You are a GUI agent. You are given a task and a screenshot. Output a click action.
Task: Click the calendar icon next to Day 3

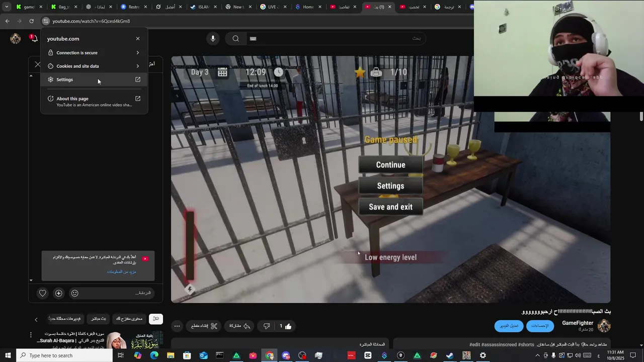click(x=222, y=72)
